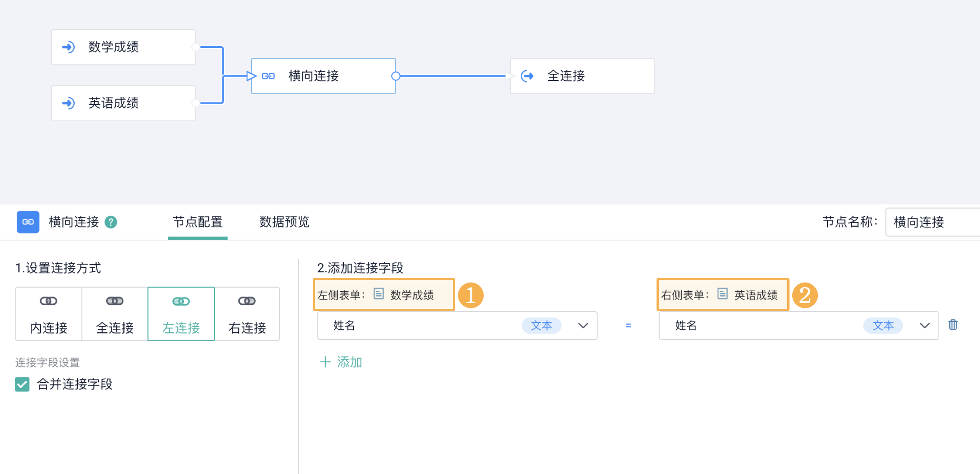Click the trash icon to delete join field

point(953,325)
